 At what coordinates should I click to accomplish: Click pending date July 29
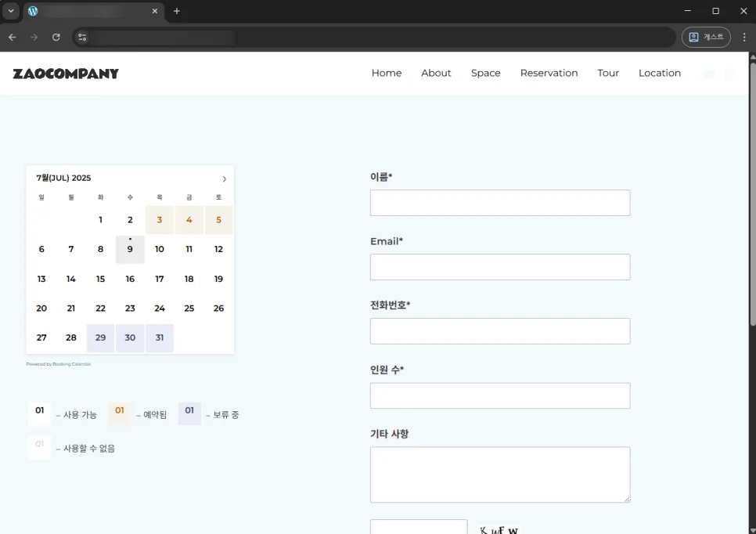pos(100,337)
